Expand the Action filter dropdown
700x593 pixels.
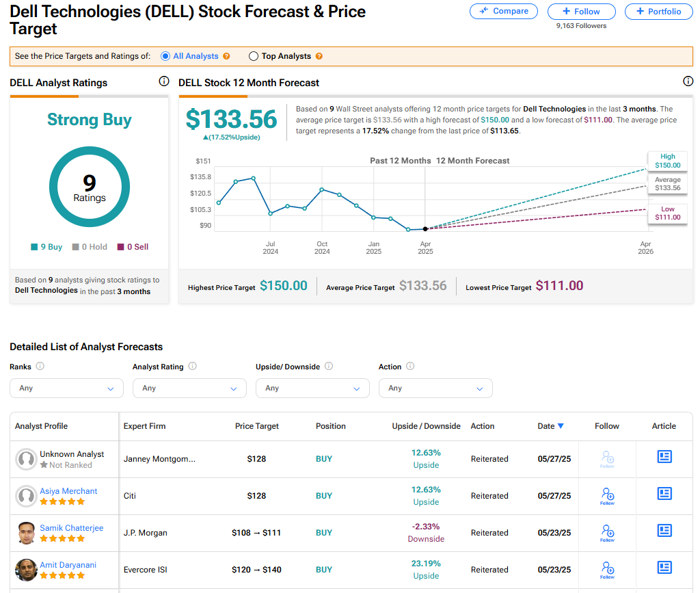[x=435, y=388]
